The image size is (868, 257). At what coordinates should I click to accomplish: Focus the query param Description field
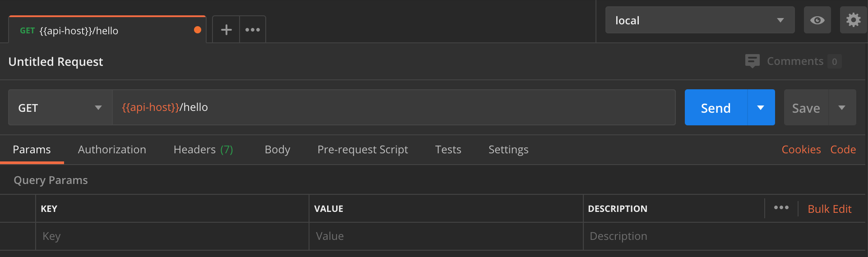725,236
